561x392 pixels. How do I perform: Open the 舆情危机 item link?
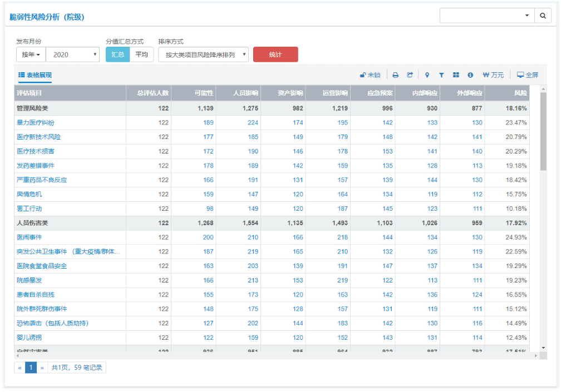click(29, 194)
